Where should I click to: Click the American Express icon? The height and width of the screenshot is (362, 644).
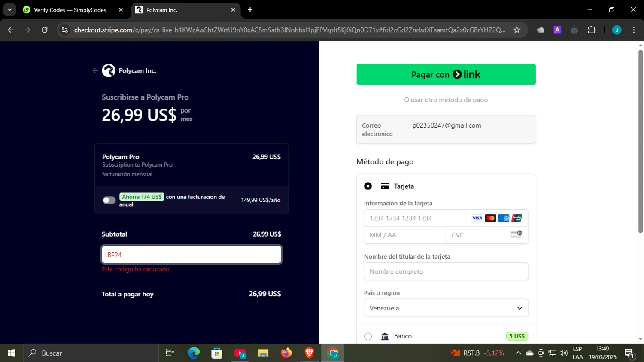[504, 218]
